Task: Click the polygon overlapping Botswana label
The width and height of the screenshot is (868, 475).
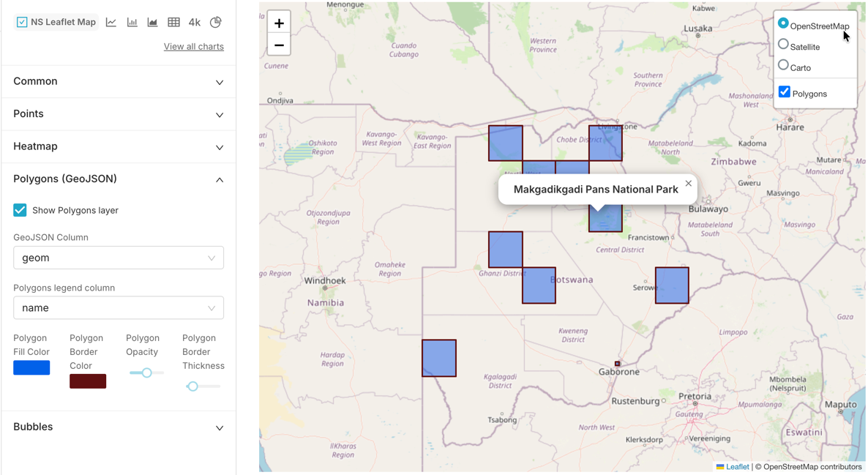Action: click(x=539, y=285)
